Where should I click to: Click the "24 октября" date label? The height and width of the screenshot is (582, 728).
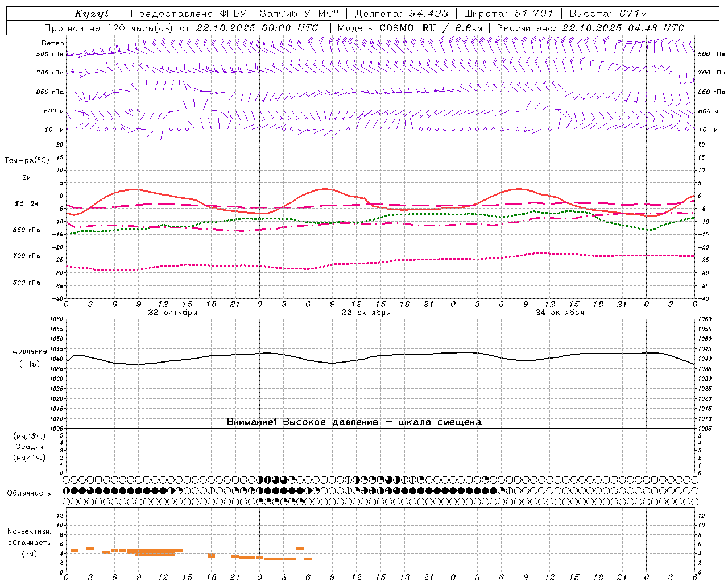[x=560, y=313]
